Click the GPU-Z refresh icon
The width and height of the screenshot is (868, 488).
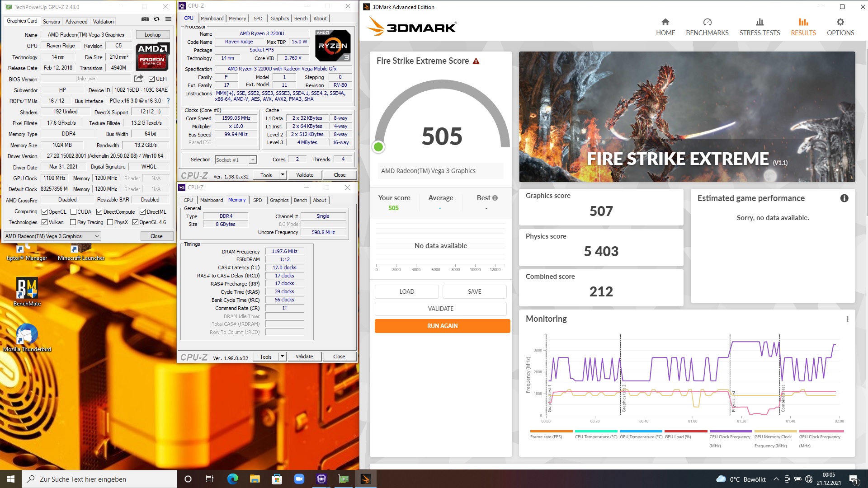156,19
